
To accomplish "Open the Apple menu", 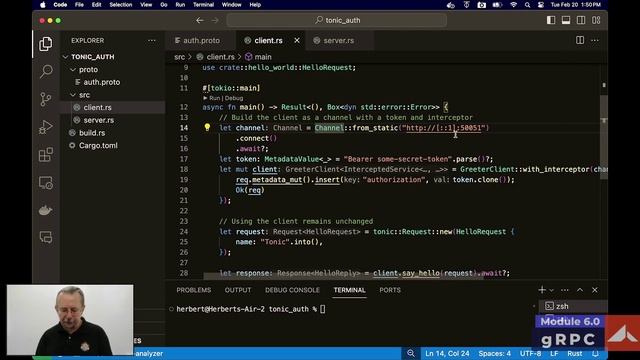I will [43, 5].
